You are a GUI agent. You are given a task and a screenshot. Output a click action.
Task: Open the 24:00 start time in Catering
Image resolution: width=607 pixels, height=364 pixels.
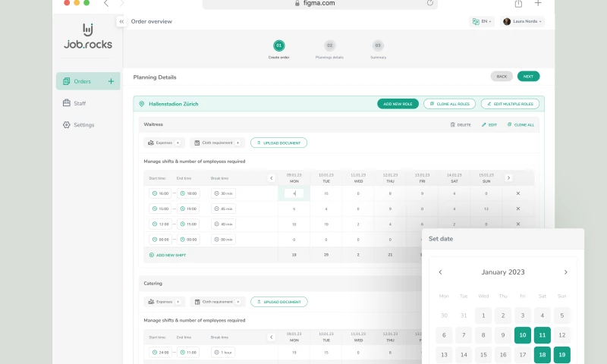(160, 353)
